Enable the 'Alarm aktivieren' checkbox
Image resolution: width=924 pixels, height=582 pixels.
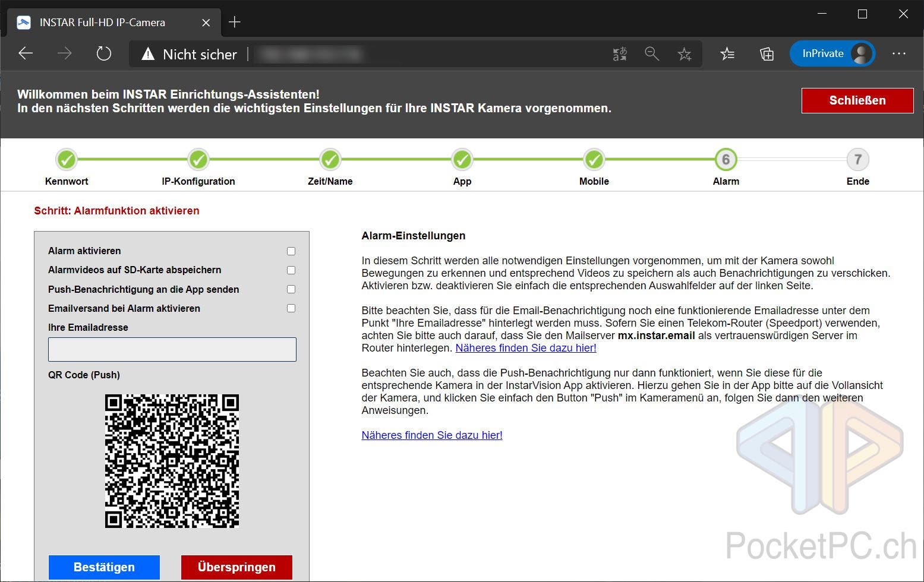coord(291,251)
